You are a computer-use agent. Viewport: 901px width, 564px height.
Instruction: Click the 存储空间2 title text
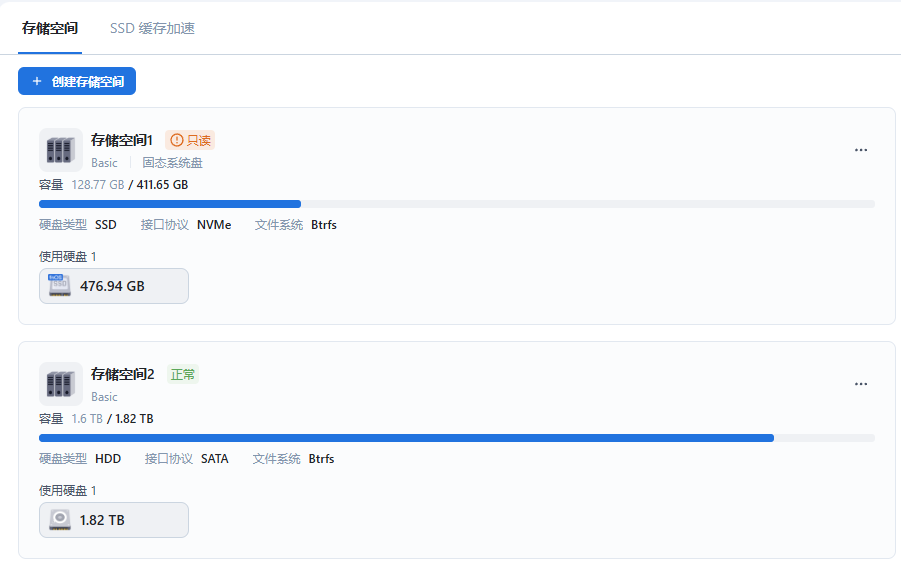coord(122,374)
